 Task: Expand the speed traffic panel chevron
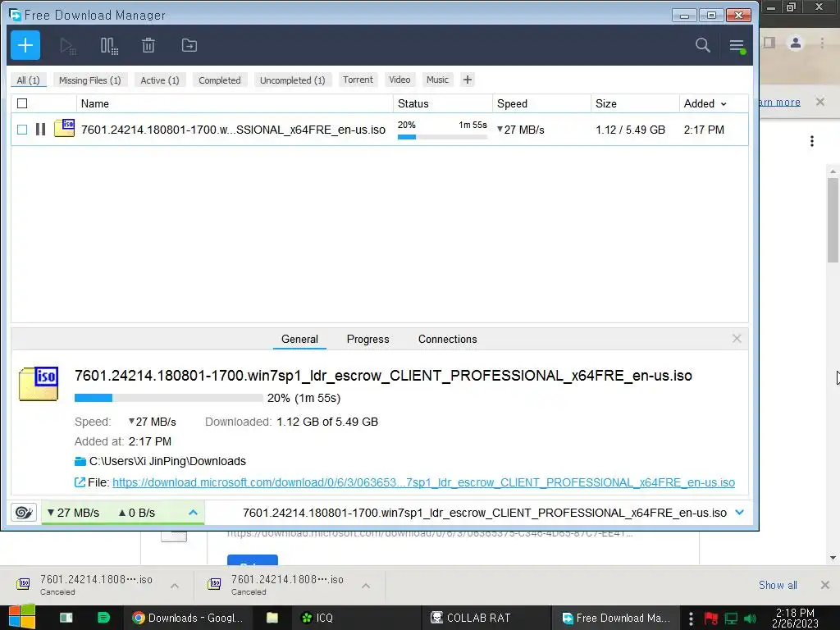[x=193, y=513]
